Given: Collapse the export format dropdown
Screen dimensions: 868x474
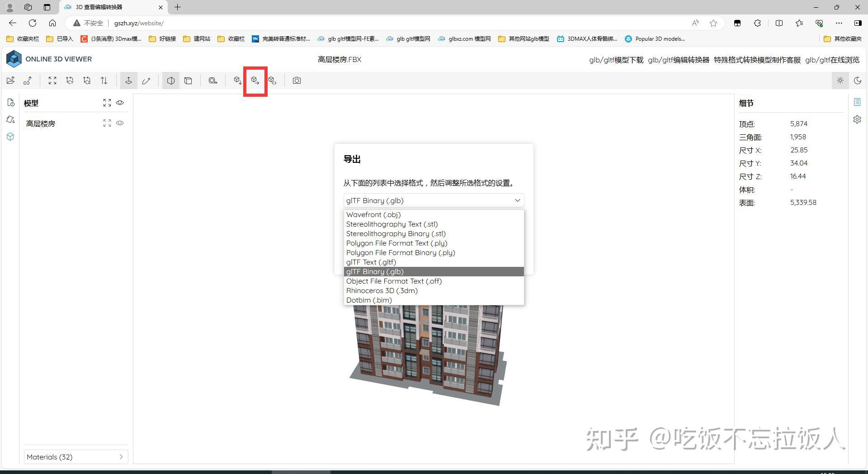Looking at the screenshot, I should pyautogui.click(x=434, y=200).
